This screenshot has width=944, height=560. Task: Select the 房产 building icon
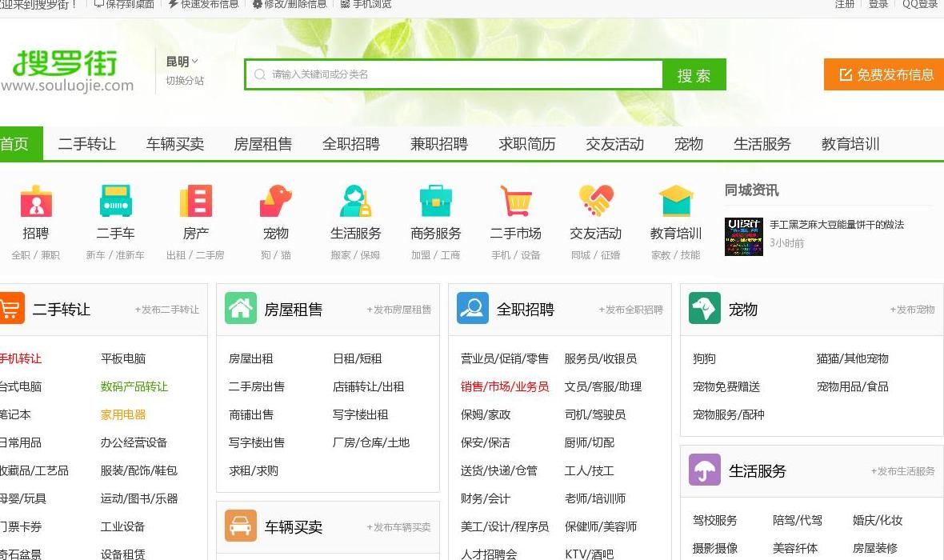[196, 201]
